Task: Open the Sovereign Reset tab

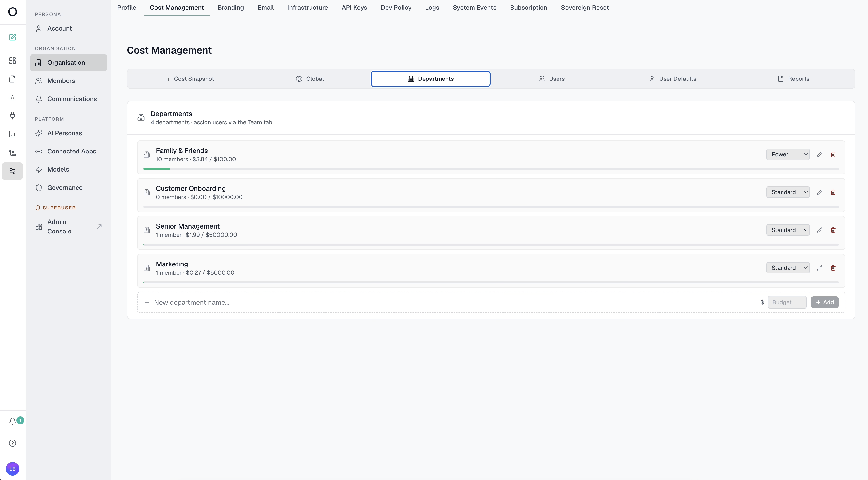Action: coord(585,8)
